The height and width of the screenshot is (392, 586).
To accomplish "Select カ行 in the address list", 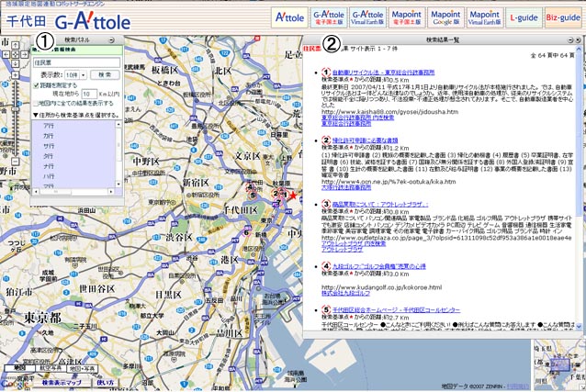I will coord(49,136).
